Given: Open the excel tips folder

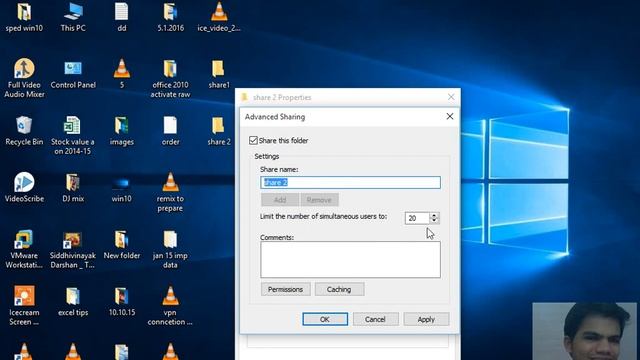Looking at the screenshot, I should (x=73, y=301).
